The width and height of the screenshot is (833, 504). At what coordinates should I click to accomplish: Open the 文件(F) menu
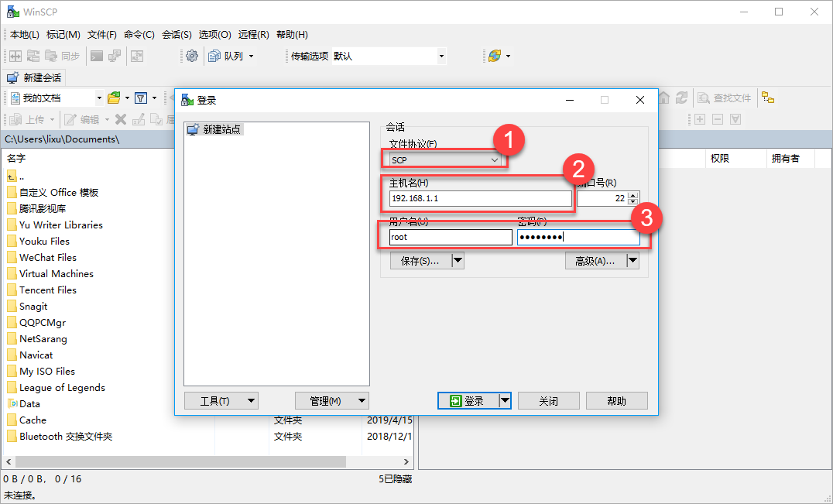point(102,35)
